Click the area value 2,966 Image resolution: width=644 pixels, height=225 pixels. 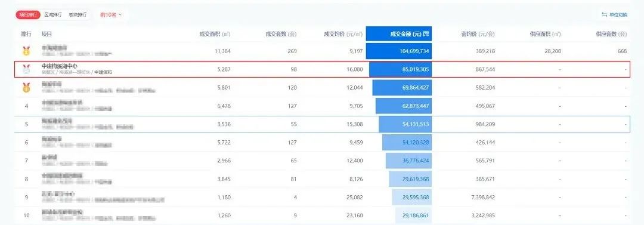click(224, 160)
